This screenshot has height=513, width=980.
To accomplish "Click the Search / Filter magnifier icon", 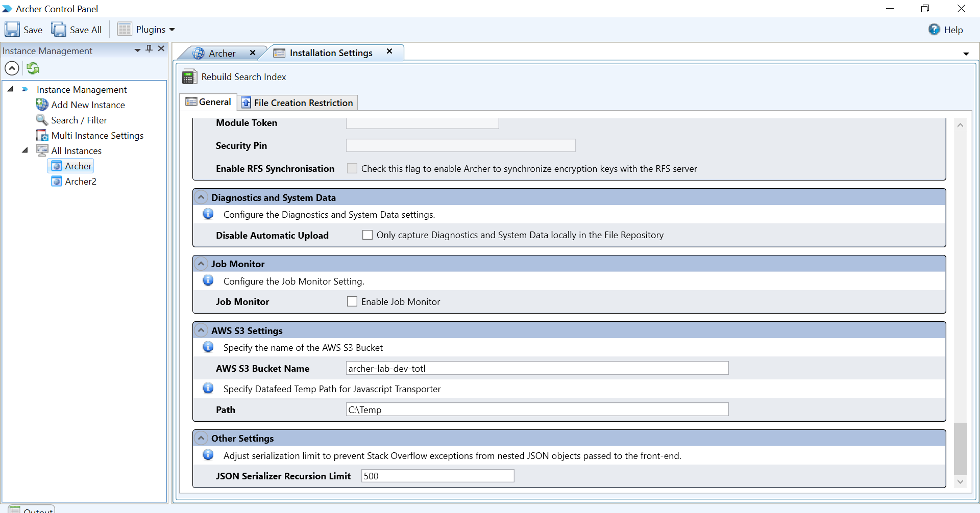I will 42,120.
